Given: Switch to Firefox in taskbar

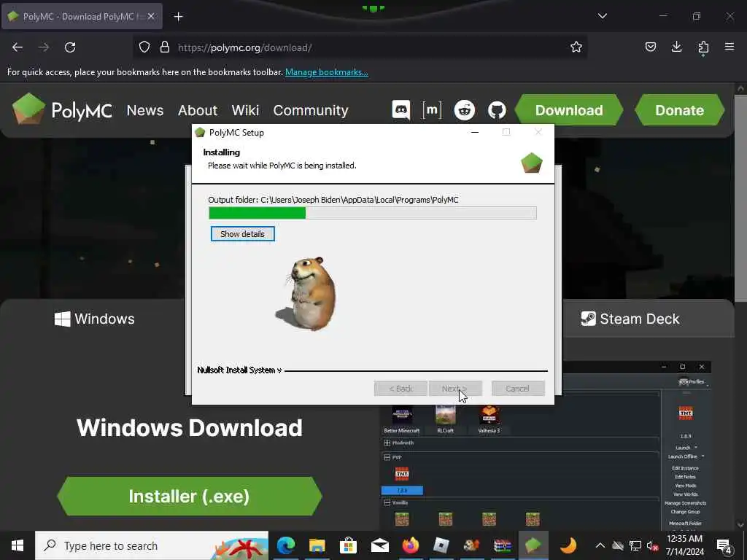Looking at the screenshot, I should point(411,545).
